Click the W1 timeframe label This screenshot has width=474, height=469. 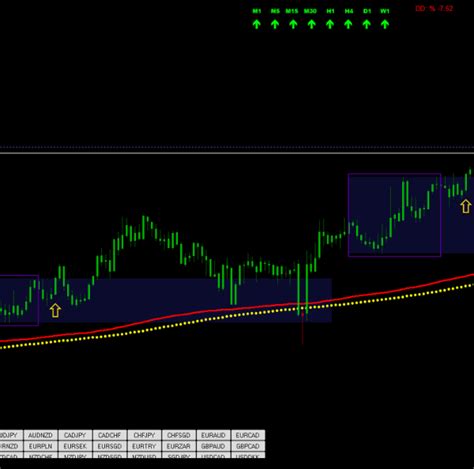coord(385,11)
